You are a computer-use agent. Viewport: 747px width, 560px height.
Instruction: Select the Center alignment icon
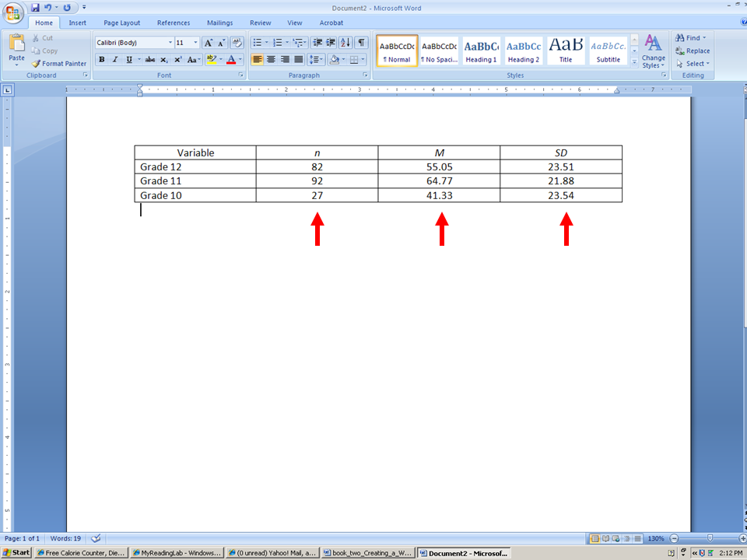click(x=270, y=60)
